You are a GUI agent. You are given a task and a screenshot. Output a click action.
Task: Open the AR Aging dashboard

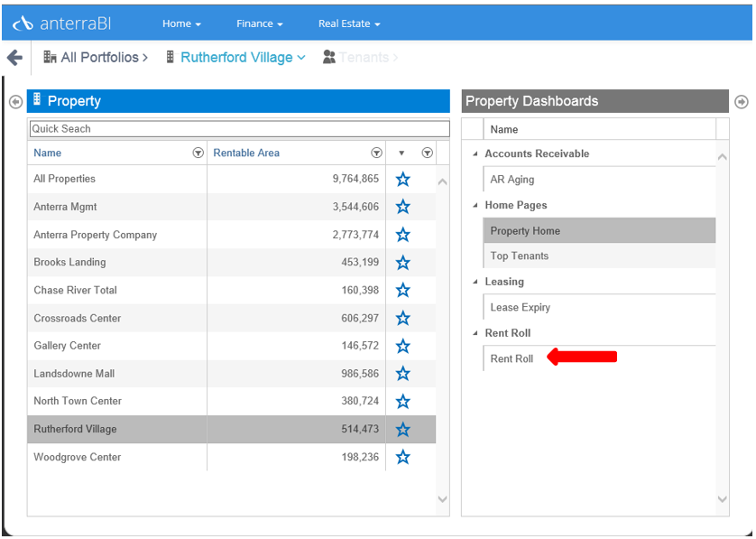tap(599, 180)
